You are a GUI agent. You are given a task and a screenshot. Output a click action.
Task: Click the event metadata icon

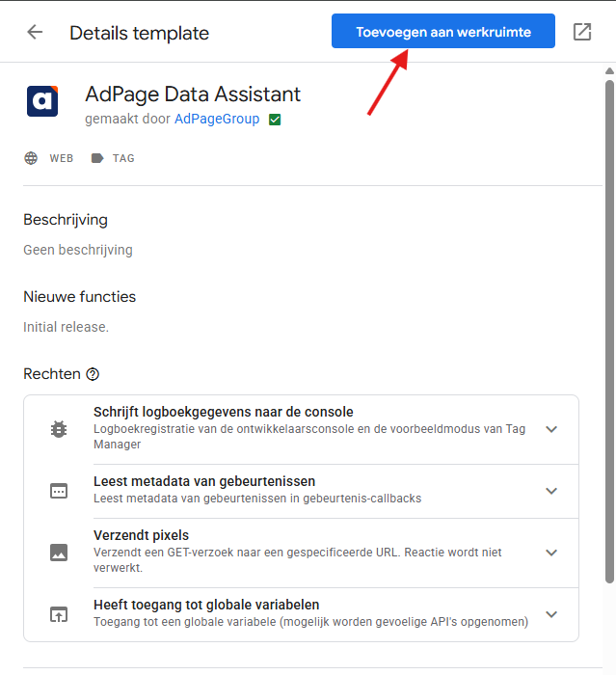click(59, 491)
